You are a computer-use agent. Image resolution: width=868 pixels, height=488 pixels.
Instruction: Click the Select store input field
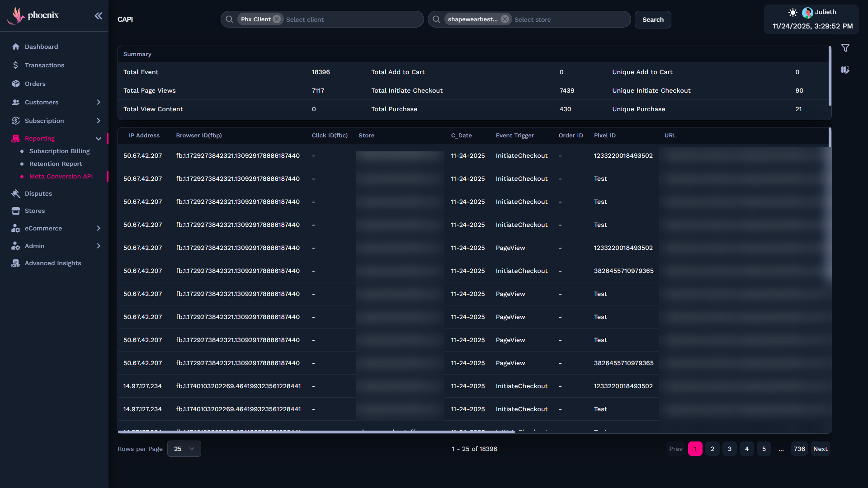coord(570,19)
